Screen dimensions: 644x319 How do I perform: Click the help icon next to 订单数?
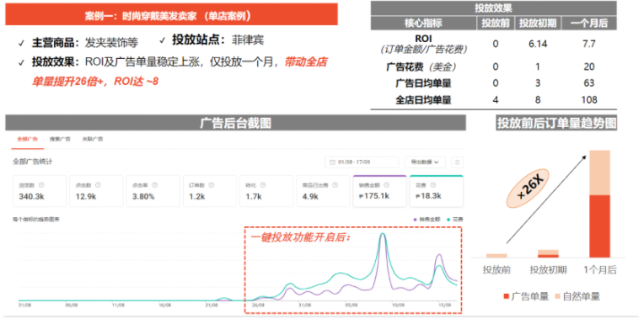212,185
